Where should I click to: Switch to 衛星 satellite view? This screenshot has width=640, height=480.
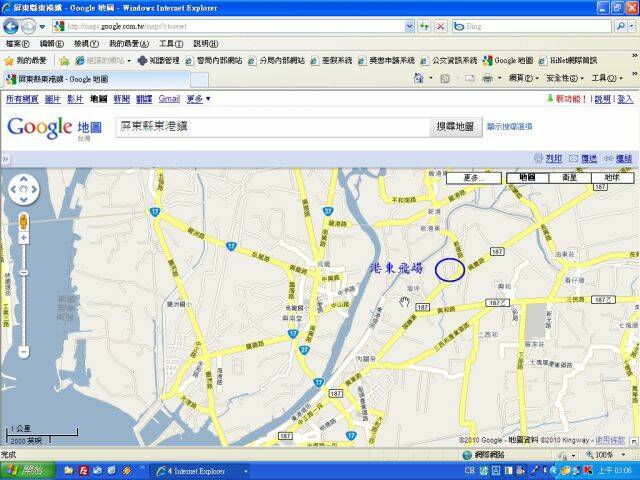coord(569,178)
